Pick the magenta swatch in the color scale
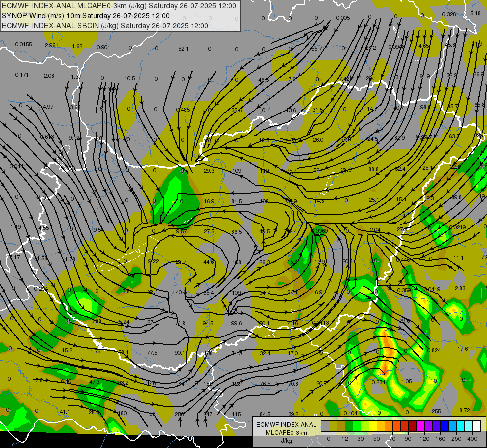 click(420, 426)
